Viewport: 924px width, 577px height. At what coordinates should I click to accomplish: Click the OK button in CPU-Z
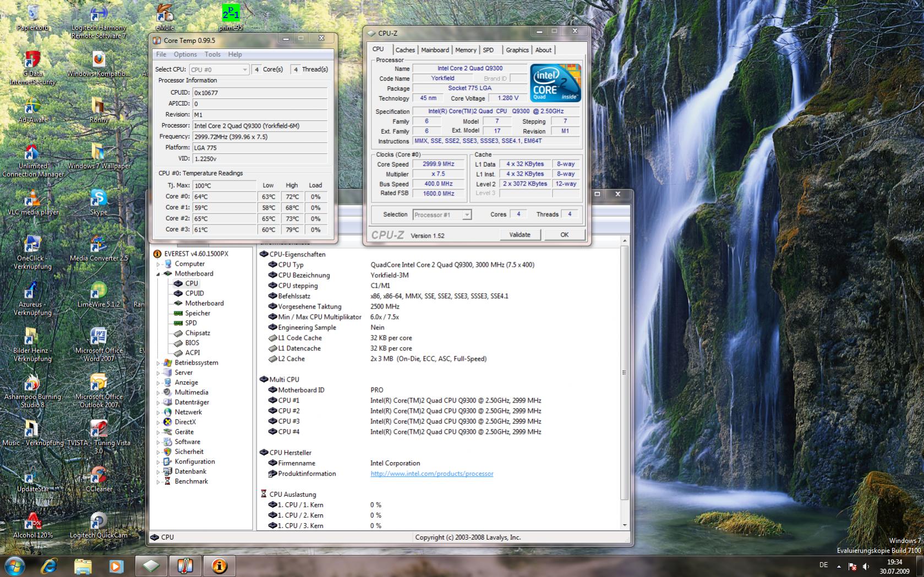tap(565, 235)
